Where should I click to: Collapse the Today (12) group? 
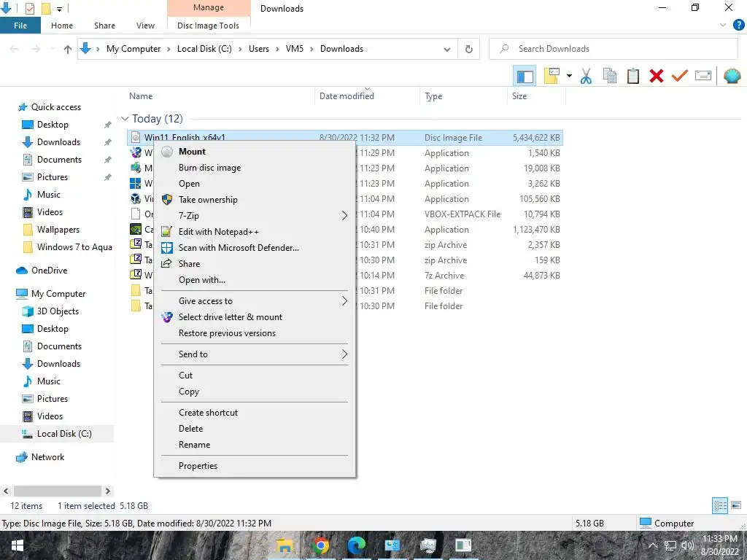(125, 119)
